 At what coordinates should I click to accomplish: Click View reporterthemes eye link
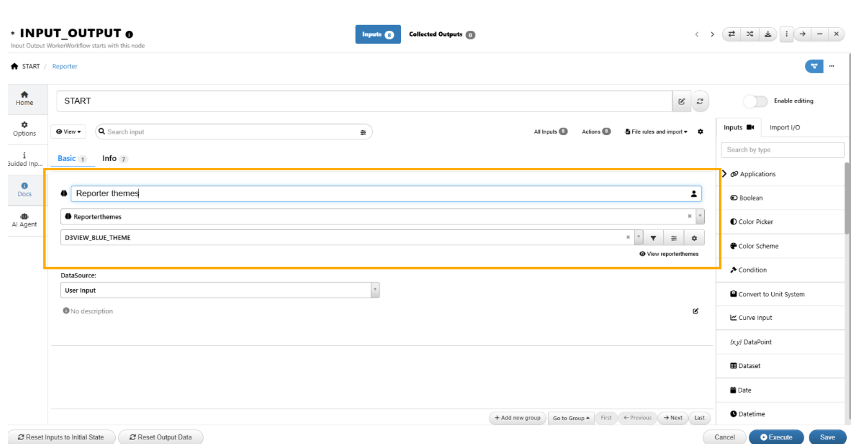tap(669, 254)
